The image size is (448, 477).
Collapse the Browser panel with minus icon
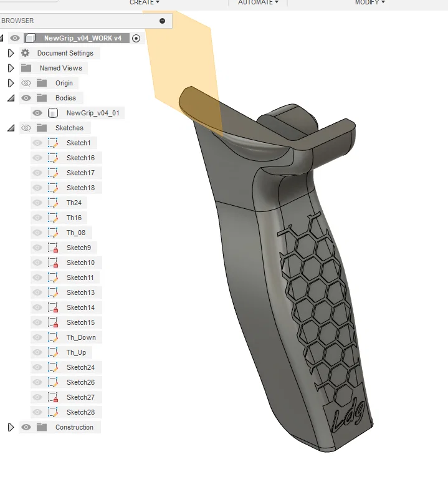(x=162, y=21)
